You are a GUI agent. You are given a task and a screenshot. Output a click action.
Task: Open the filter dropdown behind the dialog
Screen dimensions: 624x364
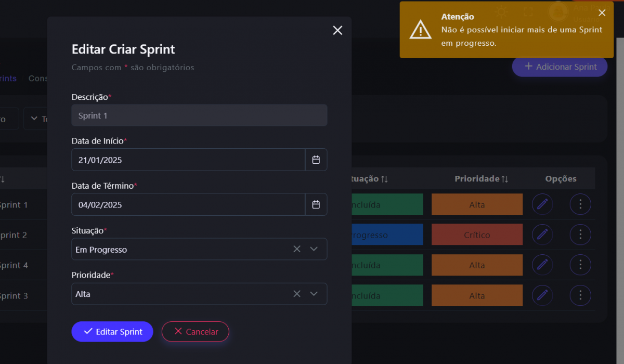click(37, 119)
